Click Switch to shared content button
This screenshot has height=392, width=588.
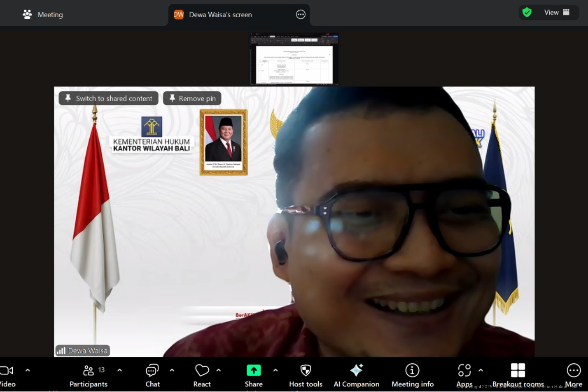pyautogui.click(x=108, y=99)
